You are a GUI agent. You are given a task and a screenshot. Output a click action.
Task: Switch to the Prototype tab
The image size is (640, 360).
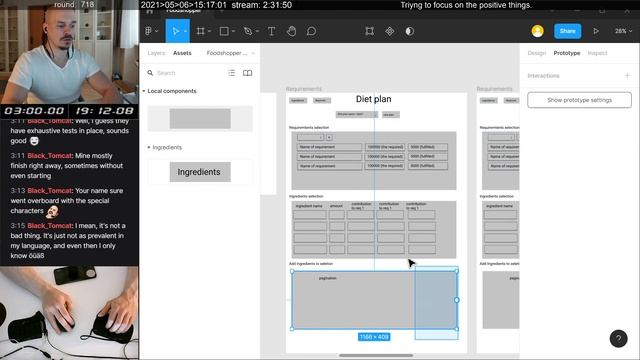tap(567, 53)
